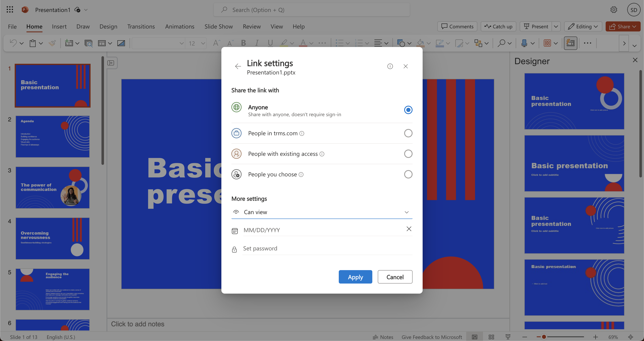Click the Catch up button

coord(498,26)
